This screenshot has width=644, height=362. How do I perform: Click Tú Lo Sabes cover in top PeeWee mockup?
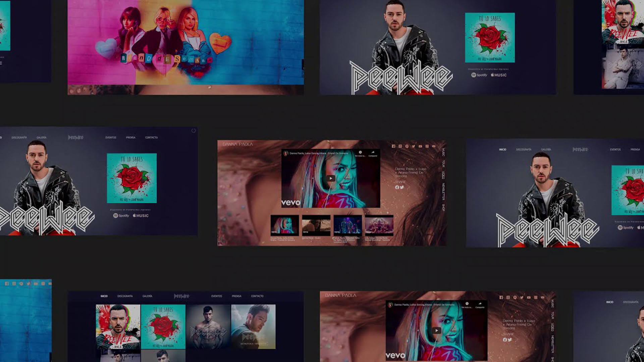[490, 38]
